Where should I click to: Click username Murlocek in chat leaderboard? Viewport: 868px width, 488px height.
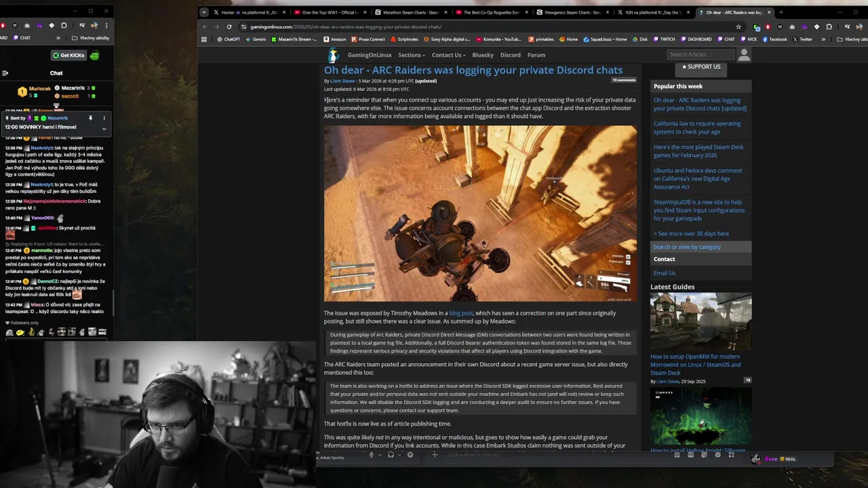click(x=40, y=89)
